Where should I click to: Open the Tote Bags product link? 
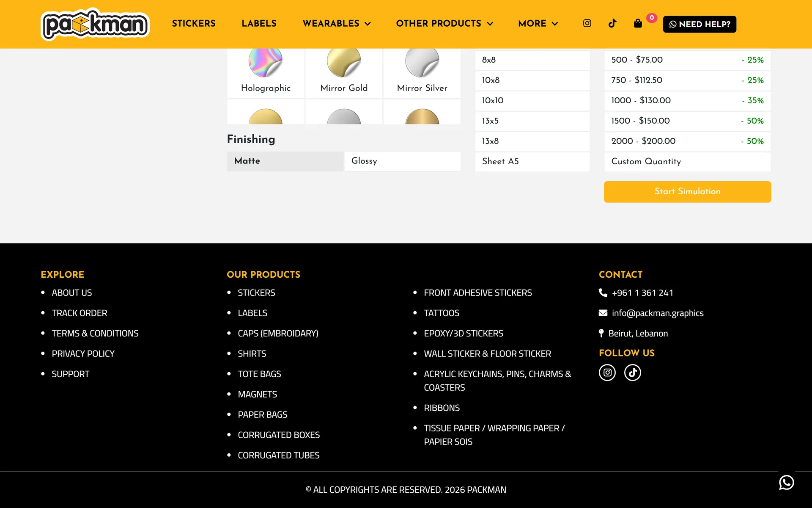(x=259, y=374)
